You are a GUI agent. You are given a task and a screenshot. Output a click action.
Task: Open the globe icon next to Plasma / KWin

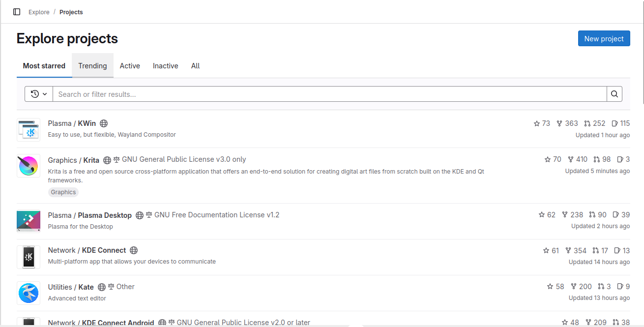point(104,123)
